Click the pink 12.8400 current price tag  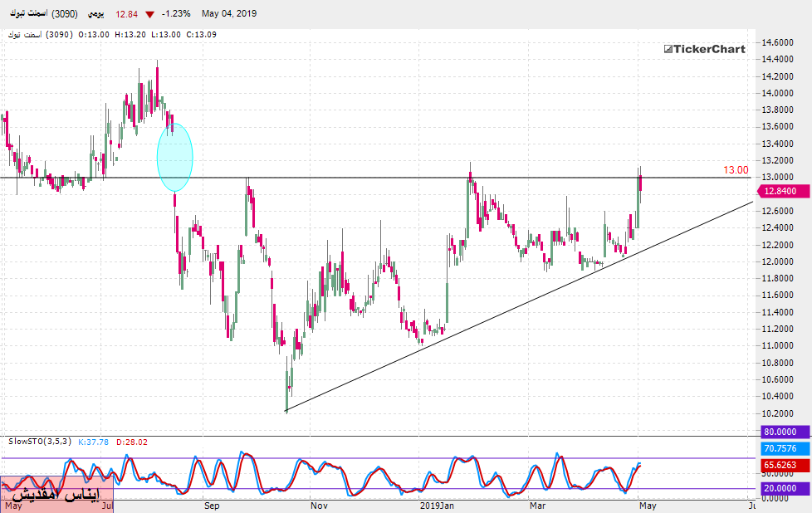pos(785,191)
